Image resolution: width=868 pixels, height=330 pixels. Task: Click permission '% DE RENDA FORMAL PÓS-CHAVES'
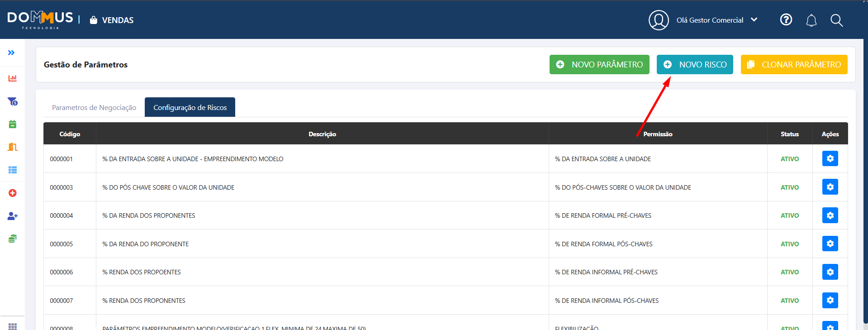click(x=604, y=244)
